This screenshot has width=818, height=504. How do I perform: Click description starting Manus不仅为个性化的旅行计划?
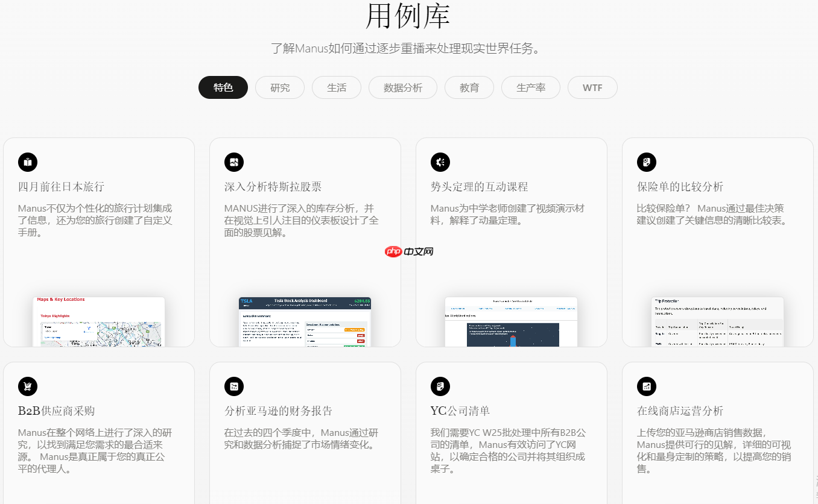pyautogui.click(x=95, y=221)
